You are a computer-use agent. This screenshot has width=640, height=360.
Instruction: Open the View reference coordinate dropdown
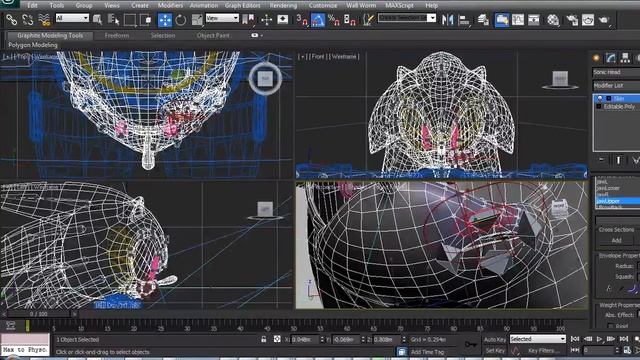point(222,18)
